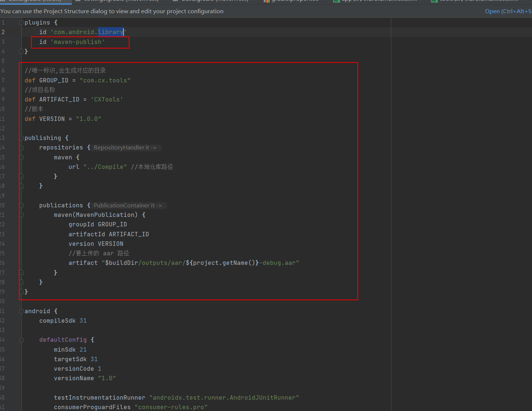
Task: Click the //项目名称 comment line
Action: 40,90
